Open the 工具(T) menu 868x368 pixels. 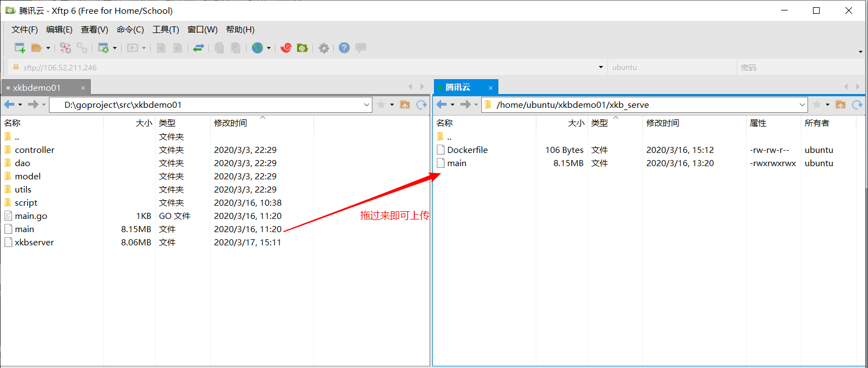click(x=166, y=30)
